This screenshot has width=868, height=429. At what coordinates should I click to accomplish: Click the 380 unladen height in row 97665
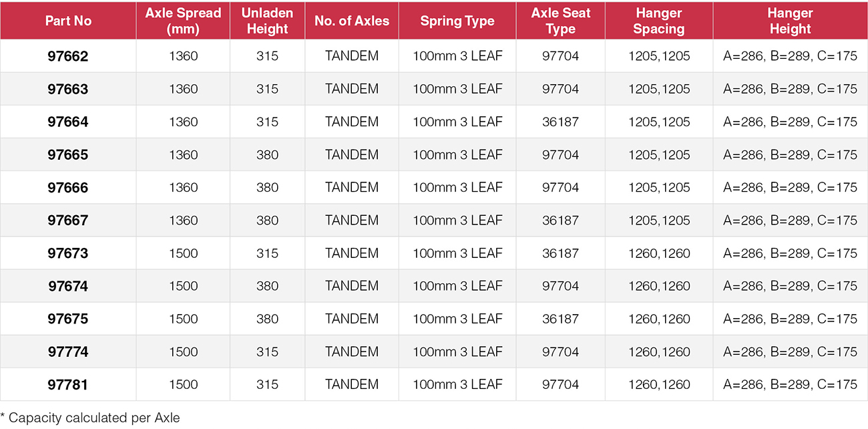point(267,154)
